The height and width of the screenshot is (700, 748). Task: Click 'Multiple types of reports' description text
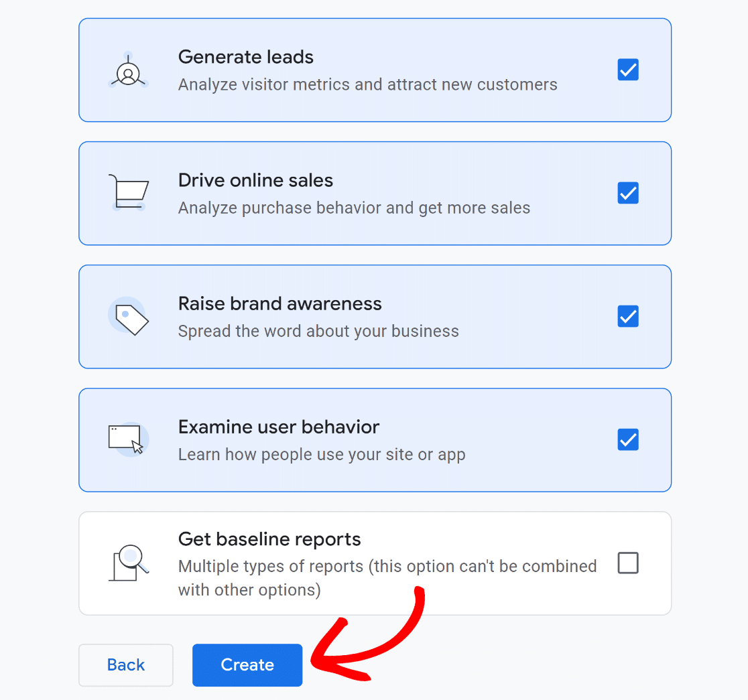click(387, 578)
